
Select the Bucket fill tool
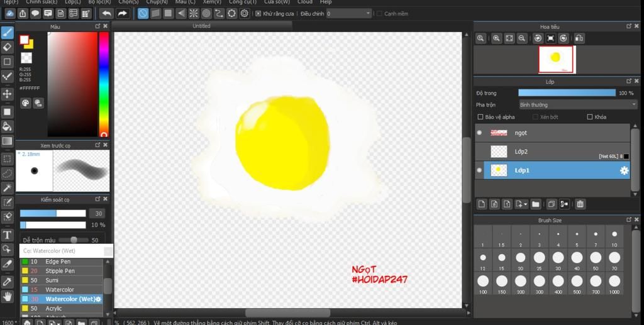click(x=7, y=126)
